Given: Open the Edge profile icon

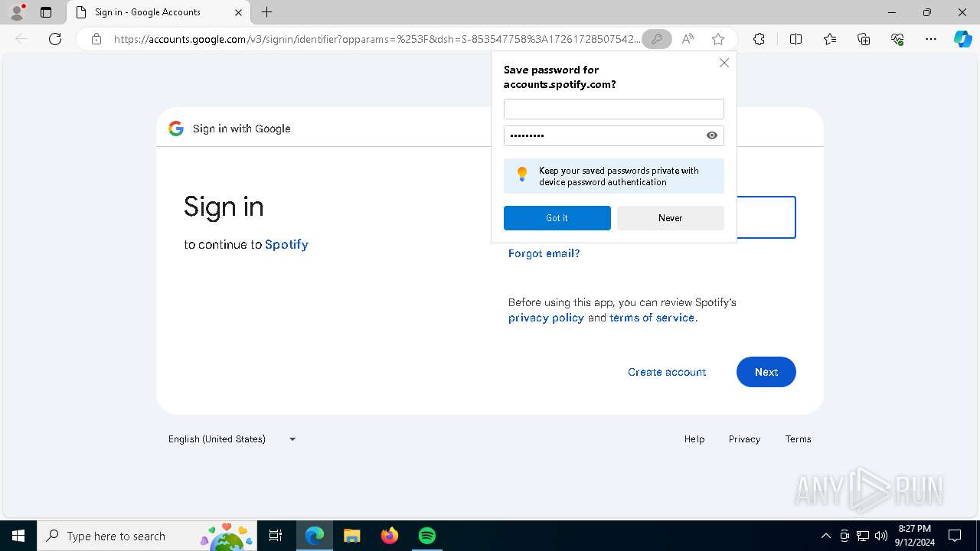Looking at the screenshot, I should click(x=16, y=12).
